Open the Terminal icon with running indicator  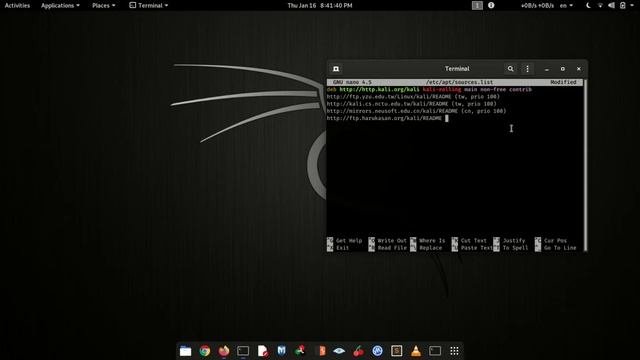coord(243,351)
